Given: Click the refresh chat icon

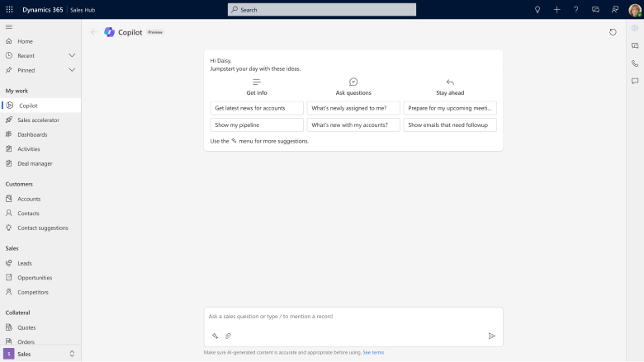Looking at the screenshot, I should [613, 32].
